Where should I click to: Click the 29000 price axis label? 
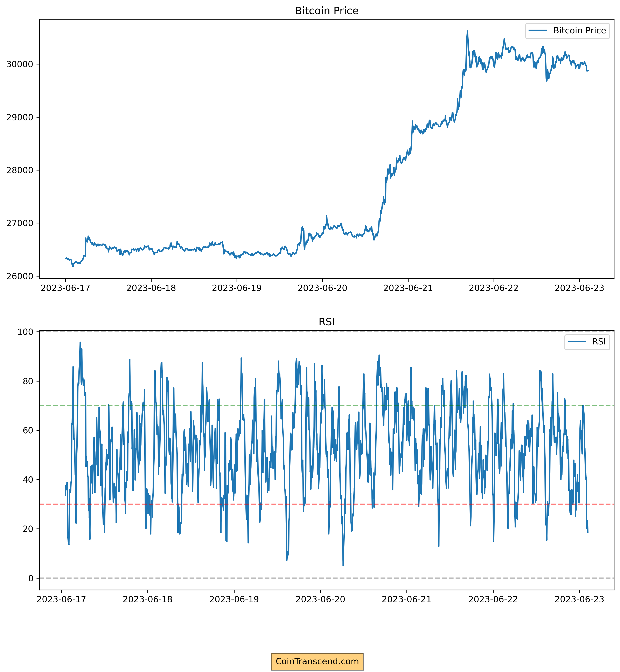click(x=20, y=117)
